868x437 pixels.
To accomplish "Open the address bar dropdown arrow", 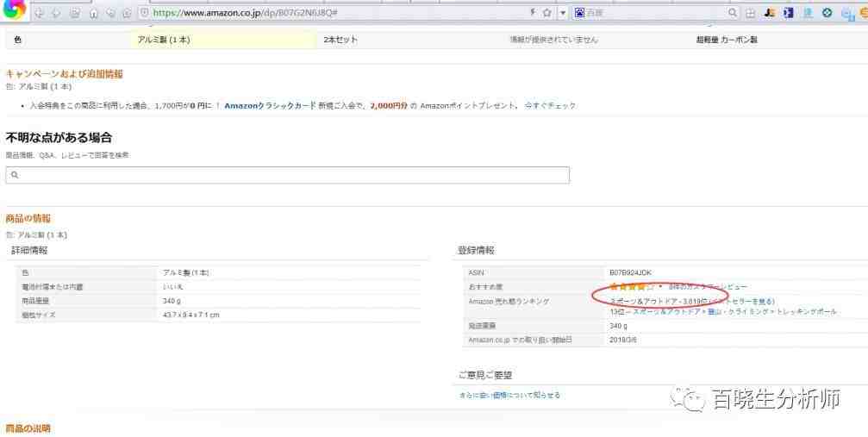I will (x=562, y=13).
